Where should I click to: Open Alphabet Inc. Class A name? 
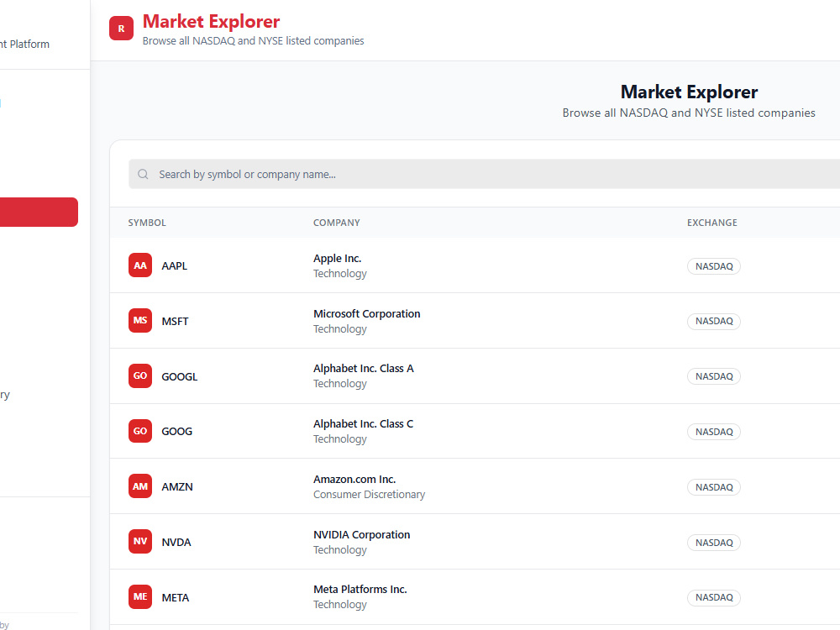364,369
